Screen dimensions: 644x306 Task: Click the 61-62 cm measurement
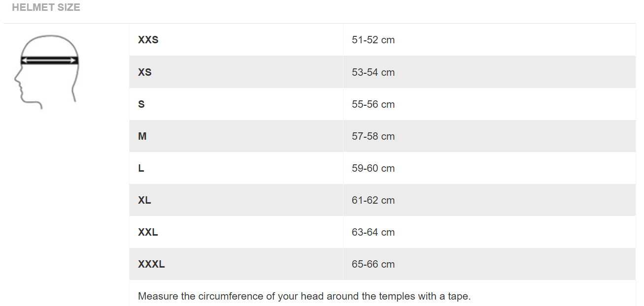(x=373, y=200)
